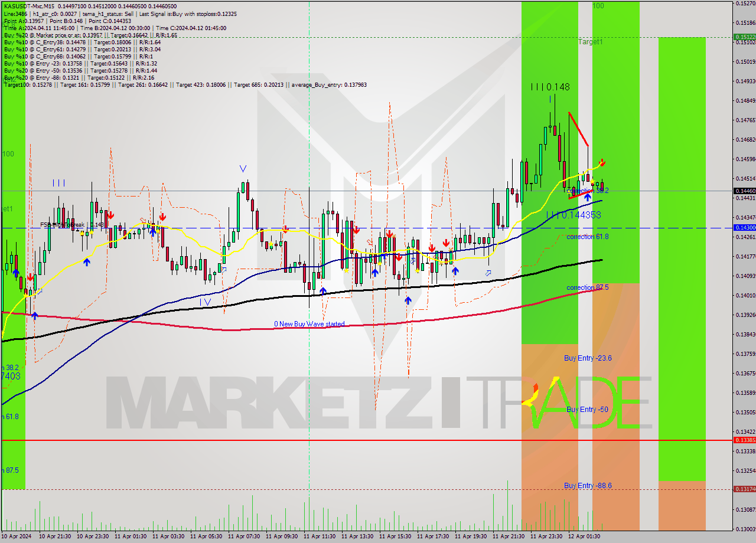The height and width of the screenshot is (543, 756).
Task: Select the '0 New Buy Wave started' text
Action: click(309, 324)
